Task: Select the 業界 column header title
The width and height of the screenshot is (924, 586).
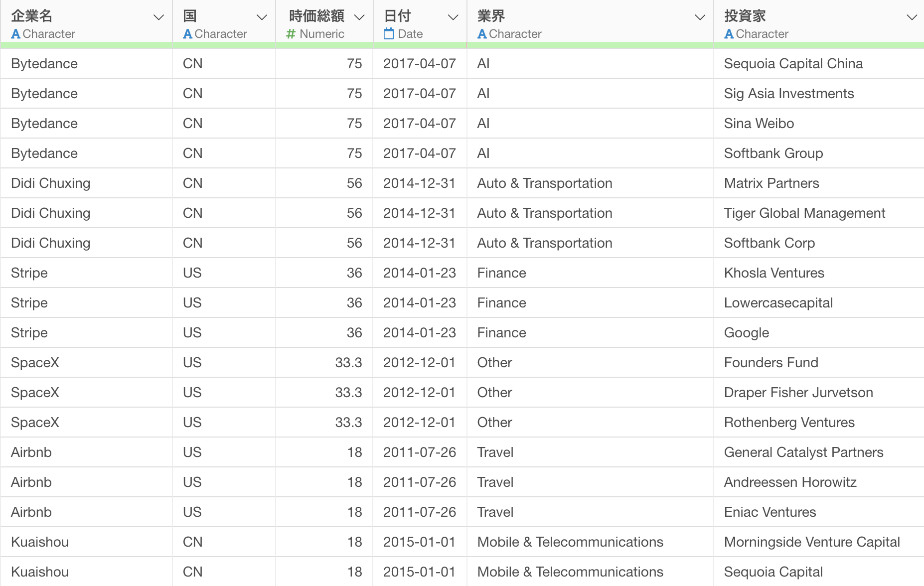Action: (x=491, y=16)
